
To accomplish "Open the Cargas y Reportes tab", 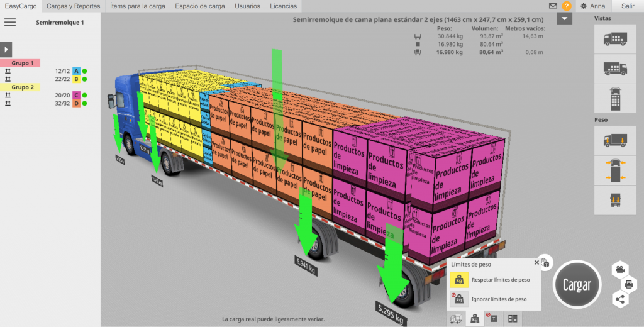I will 73,6.
